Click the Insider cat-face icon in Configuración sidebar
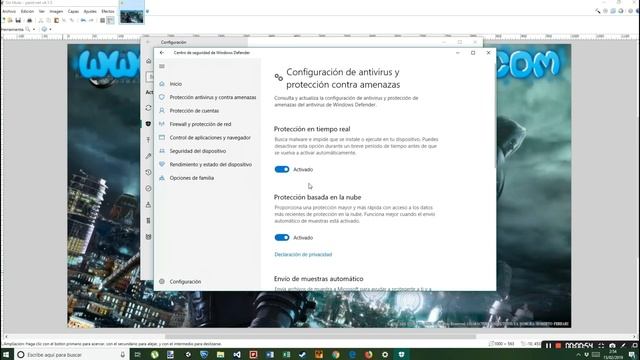This screenshot has width=640, height=360. (149, 237)
